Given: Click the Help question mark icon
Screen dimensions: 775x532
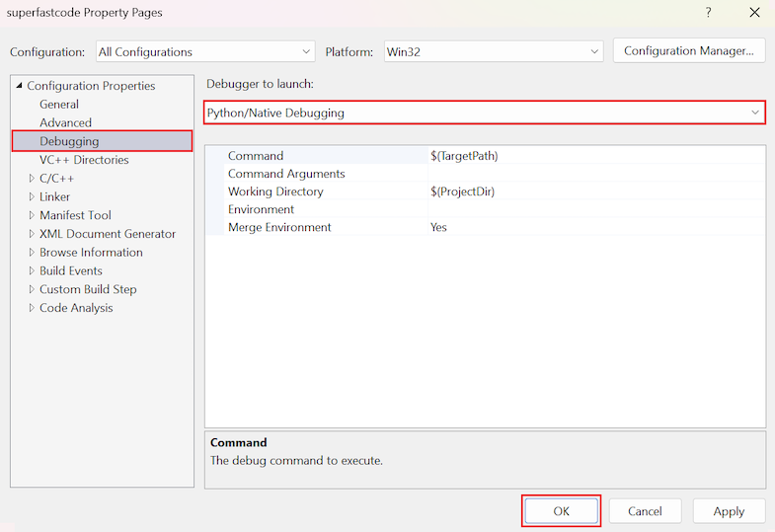Looking at the screenshot, I should coord(707,13).
